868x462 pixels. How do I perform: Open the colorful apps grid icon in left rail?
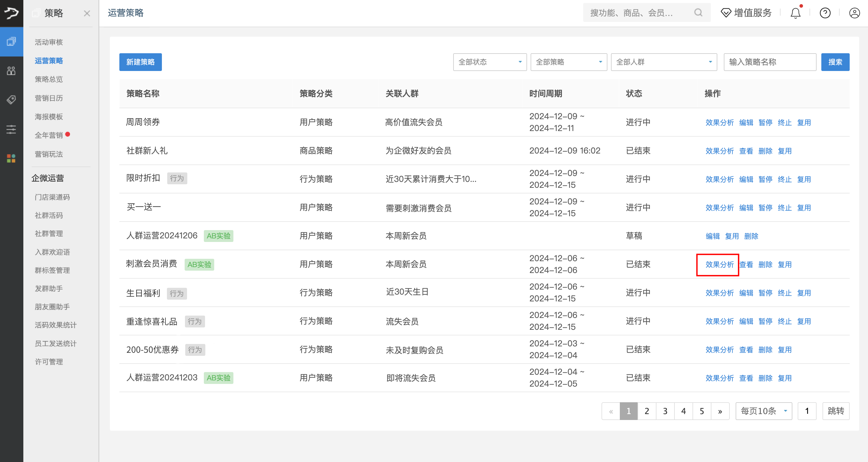(11, 158)
